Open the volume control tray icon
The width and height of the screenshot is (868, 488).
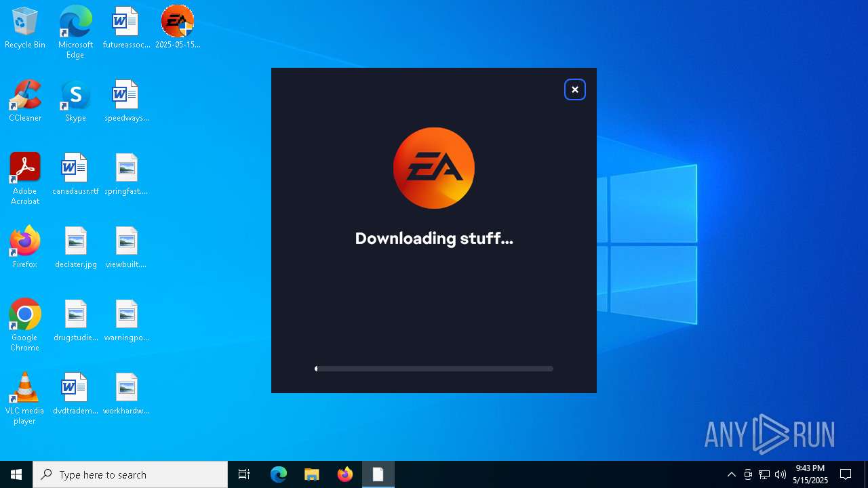[x=781, y=474]
